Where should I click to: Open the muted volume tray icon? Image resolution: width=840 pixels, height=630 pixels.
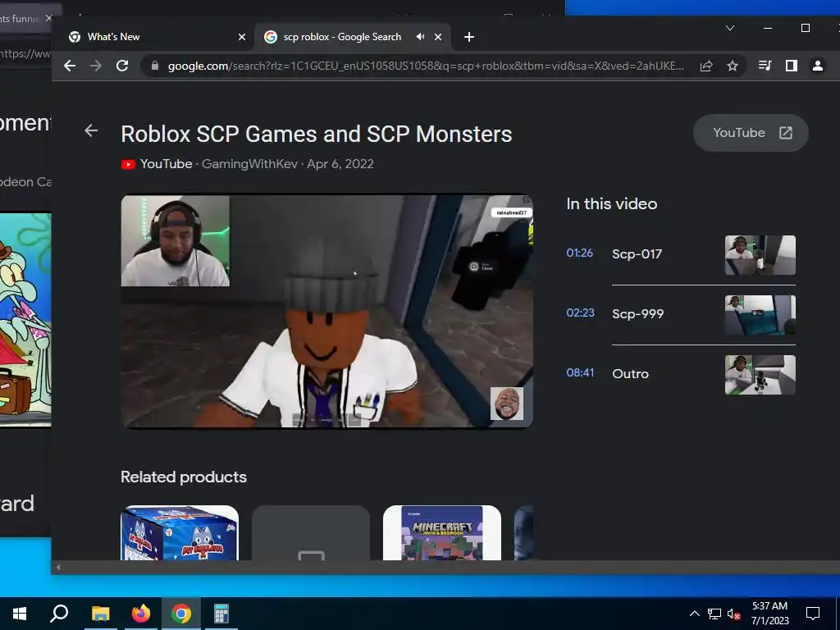point(734,614)
